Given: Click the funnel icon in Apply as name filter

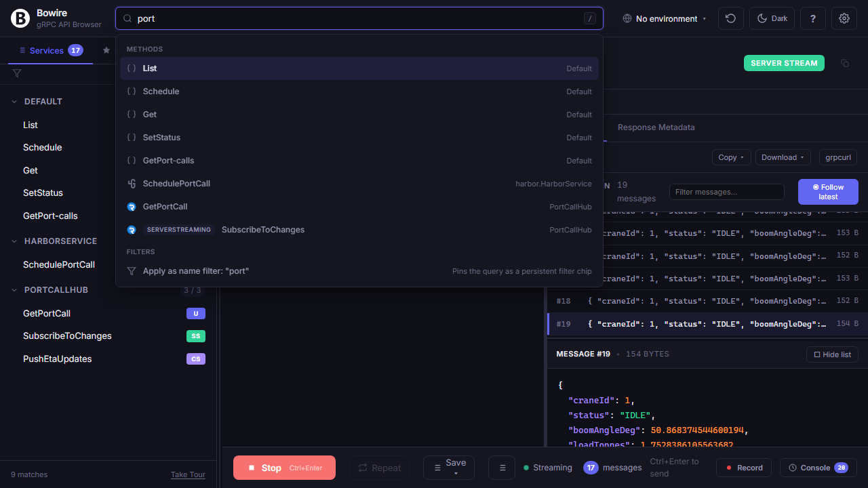Looking at the screenshot, I should [x=132, y=271].
